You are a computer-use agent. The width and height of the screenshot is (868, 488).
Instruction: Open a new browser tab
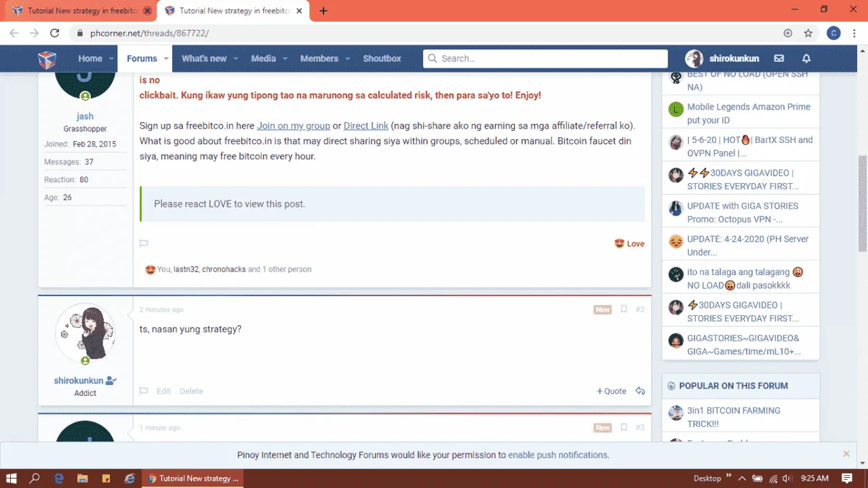click(x=323, y=11)
